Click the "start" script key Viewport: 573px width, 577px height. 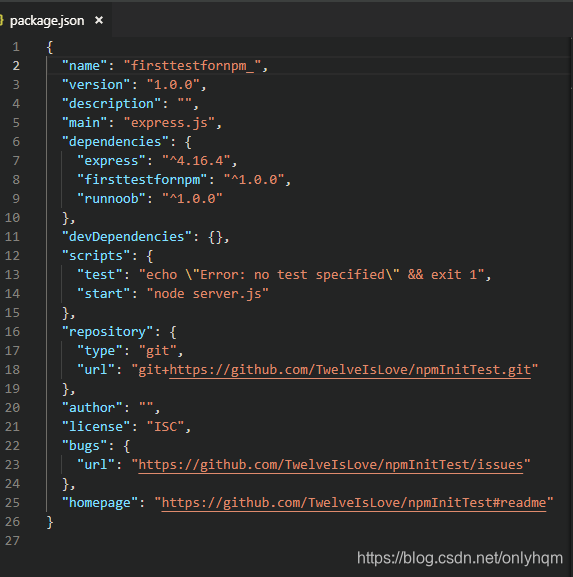(104, 294)
